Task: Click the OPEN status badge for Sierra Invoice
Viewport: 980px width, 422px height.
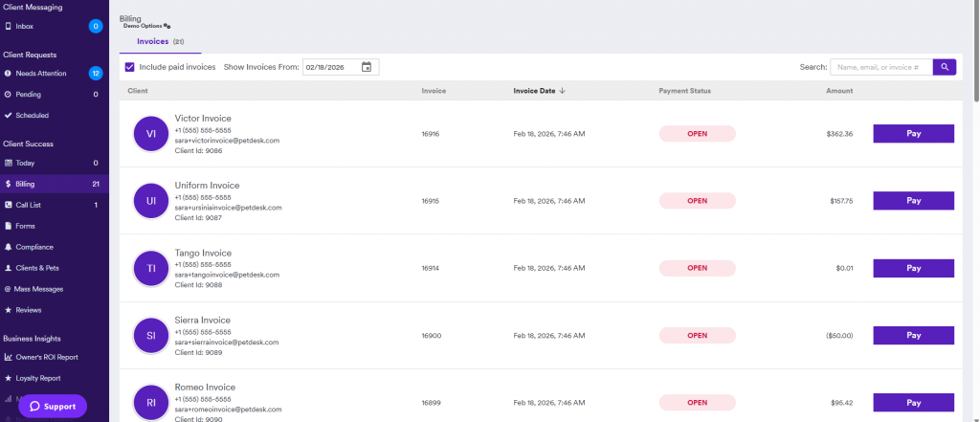Action: (697, 336)
